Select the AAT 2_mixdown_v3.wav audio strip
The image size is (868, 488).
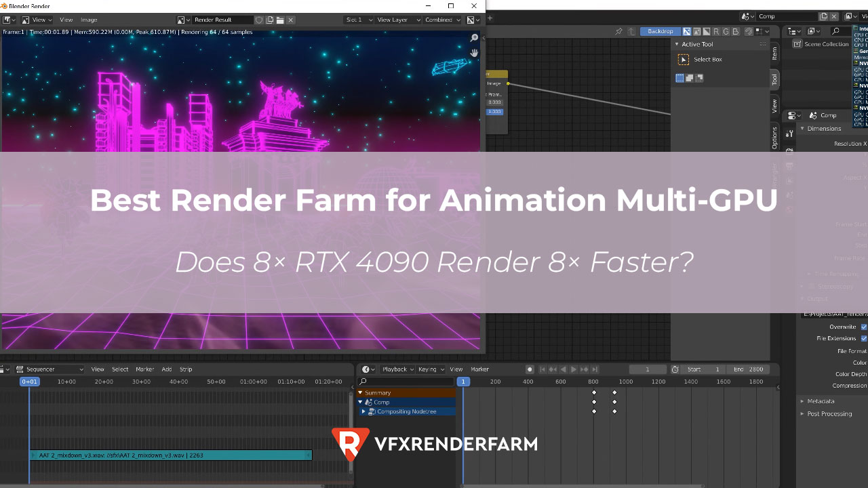tap(170, 455)
